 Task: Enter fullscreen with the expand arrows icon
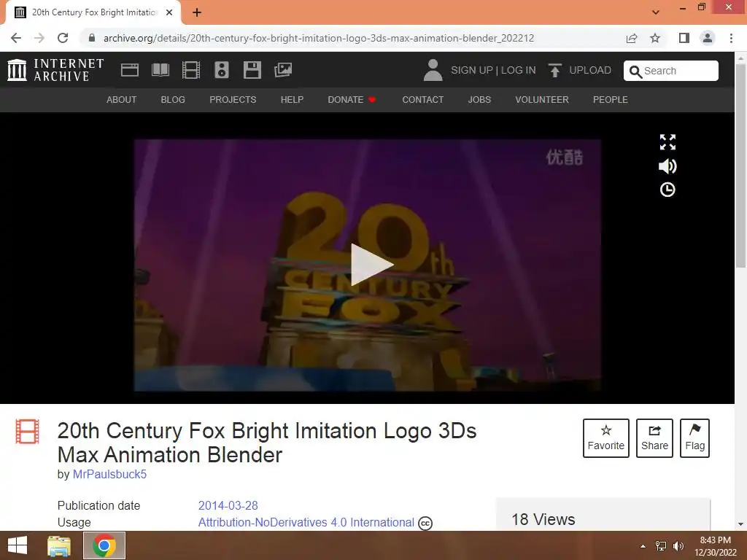[667, 142]
